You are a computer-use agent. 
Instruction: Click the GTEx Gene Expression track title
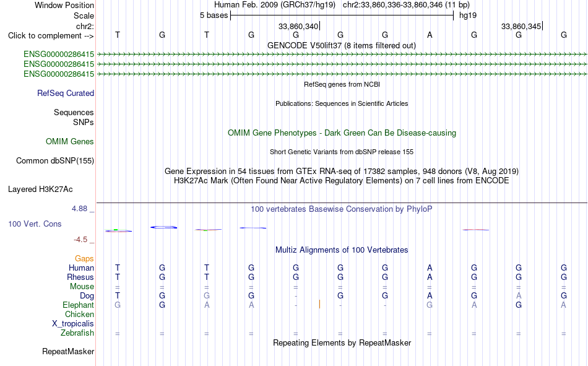tap(342, 171)
